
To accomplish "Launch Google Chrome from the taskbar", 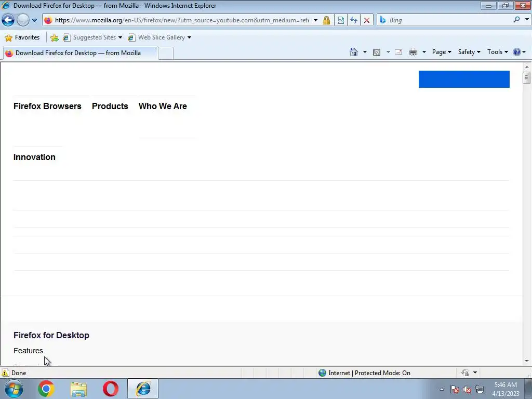I will [x=46, y=389].
